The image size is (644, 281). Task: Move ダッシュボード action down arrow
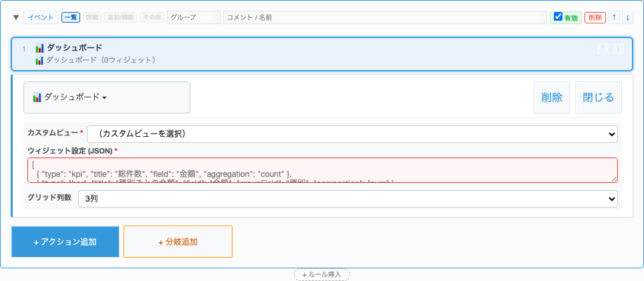click(618, 49)
